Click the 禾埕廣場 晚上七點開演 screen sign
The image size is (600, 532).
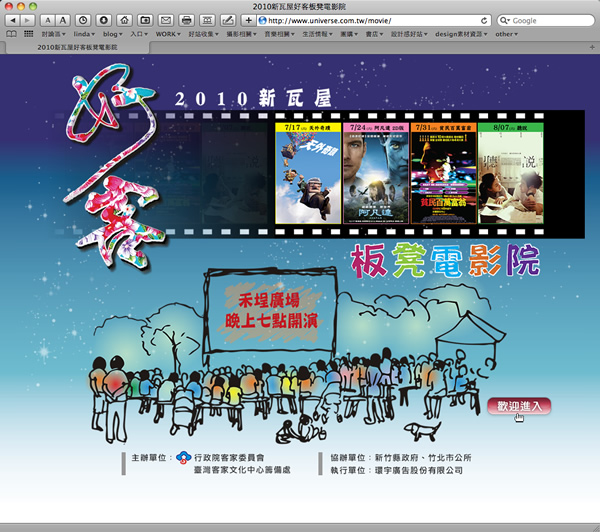pyautogui.click(x=271, y=310)
